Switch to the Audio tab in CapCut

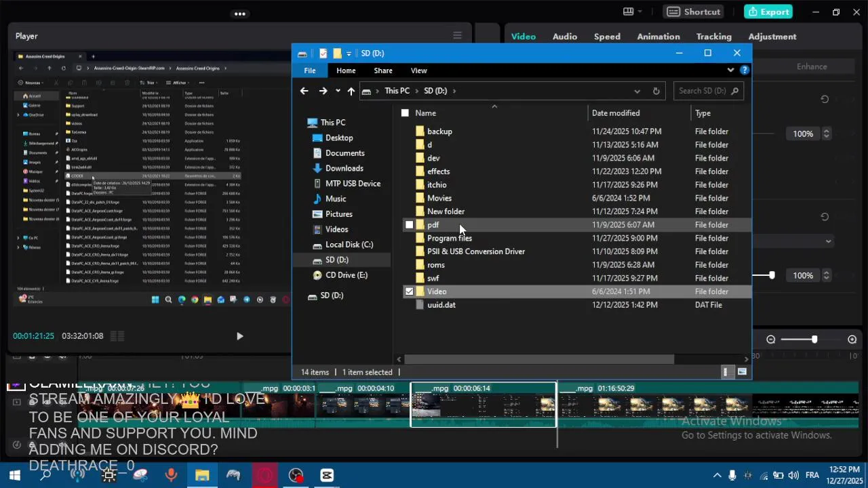pos(564,37)
